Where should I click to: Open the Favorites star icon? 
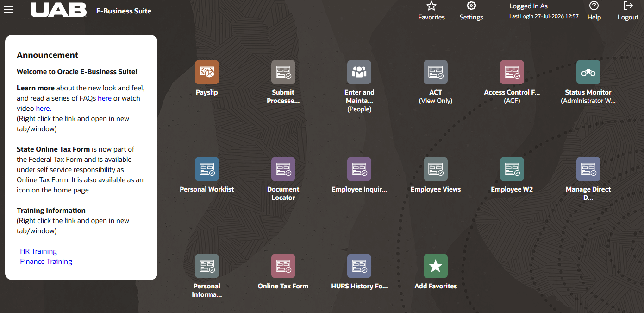431,6
